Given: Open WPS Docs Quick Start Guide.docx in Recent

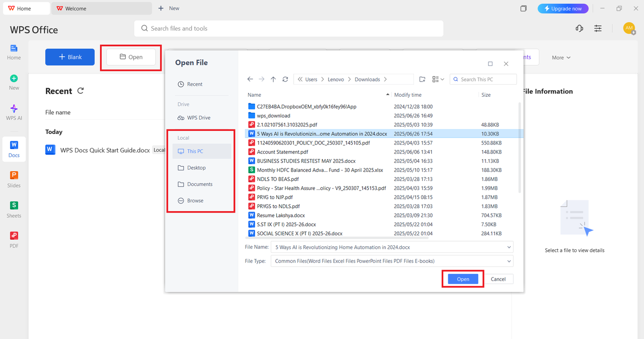Looking at the screenshot, I should coord(105,150).
